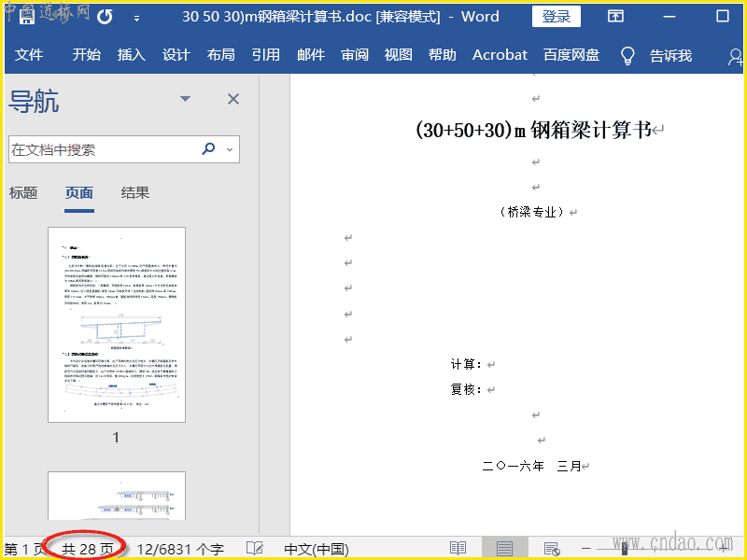Select the 页面 navigation tab
This screenshot has height=560, width=747.
(x=79, y=192)
